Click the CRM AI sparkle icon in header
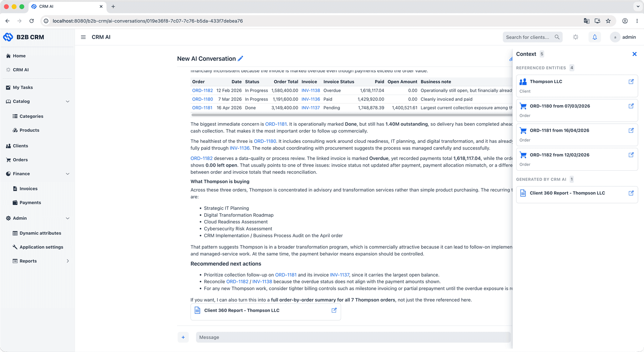The image size is (644, 352). pyautogui.click(x=576, y=37)
